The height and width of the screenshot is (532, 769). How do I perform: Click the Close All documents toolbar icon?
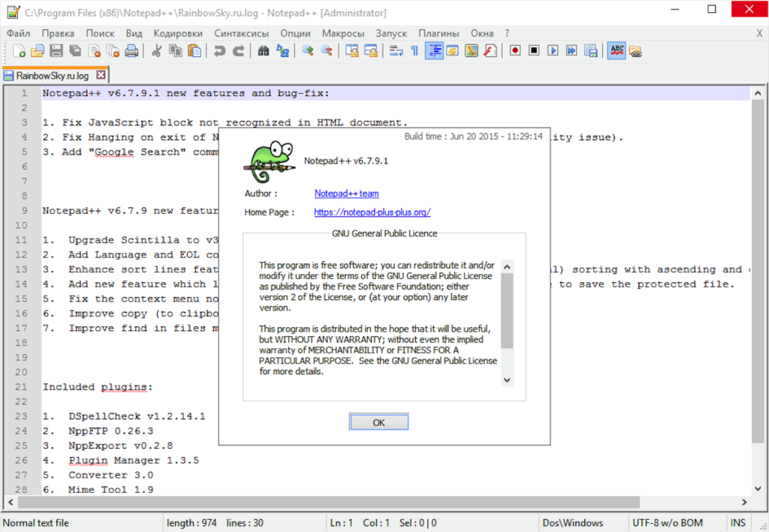pos(113,51)
